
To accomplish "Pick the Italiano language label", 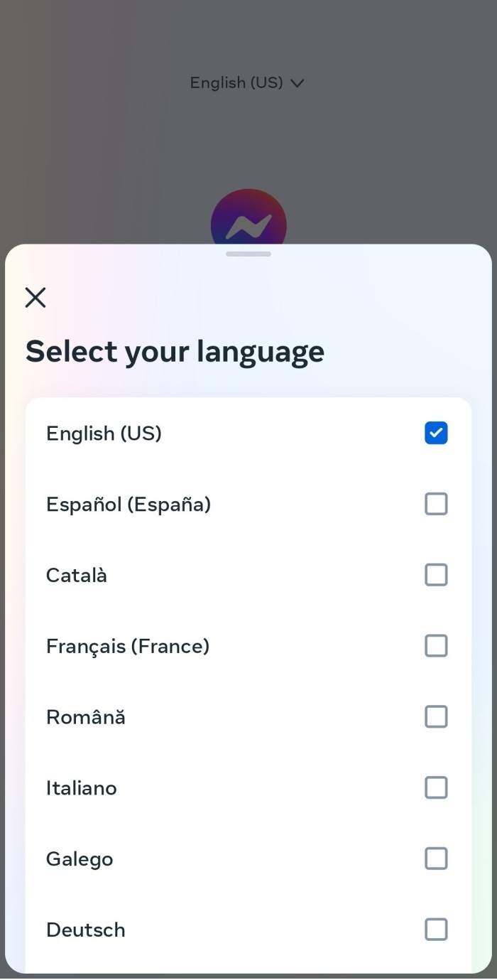I will (x=82, y=788).
